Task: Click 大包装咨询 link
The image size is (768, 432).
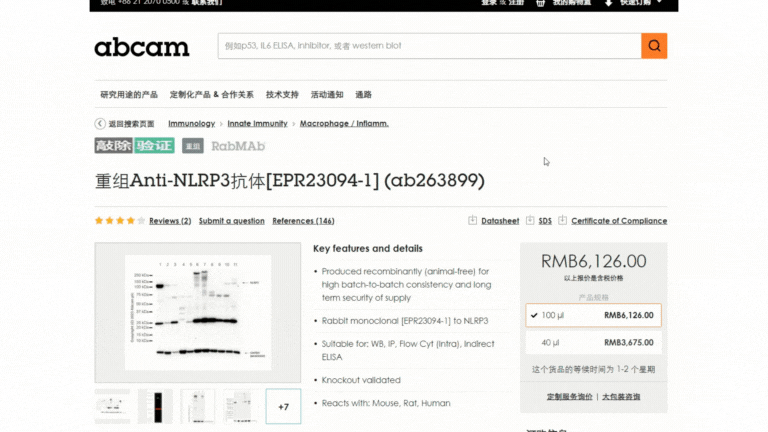Action: (x=621, y=396)
